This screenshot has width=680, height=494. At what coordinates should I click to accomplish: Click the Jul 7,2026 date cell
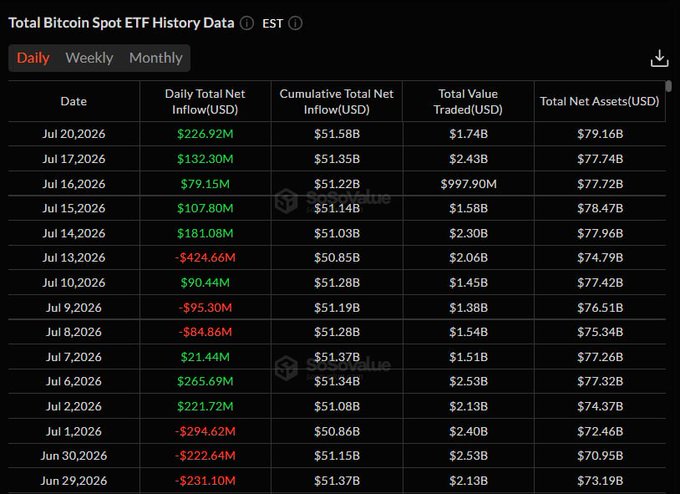click(74, 357)
